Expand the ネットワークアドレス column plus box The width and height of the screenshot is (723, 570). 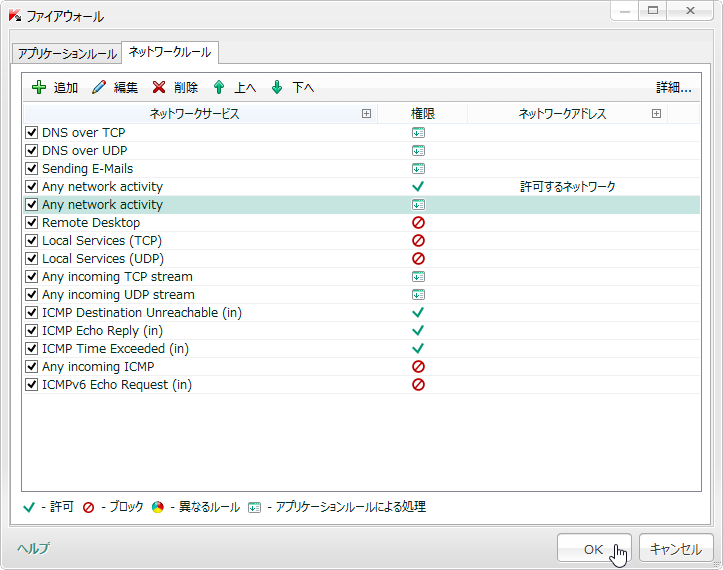[657, 113]
